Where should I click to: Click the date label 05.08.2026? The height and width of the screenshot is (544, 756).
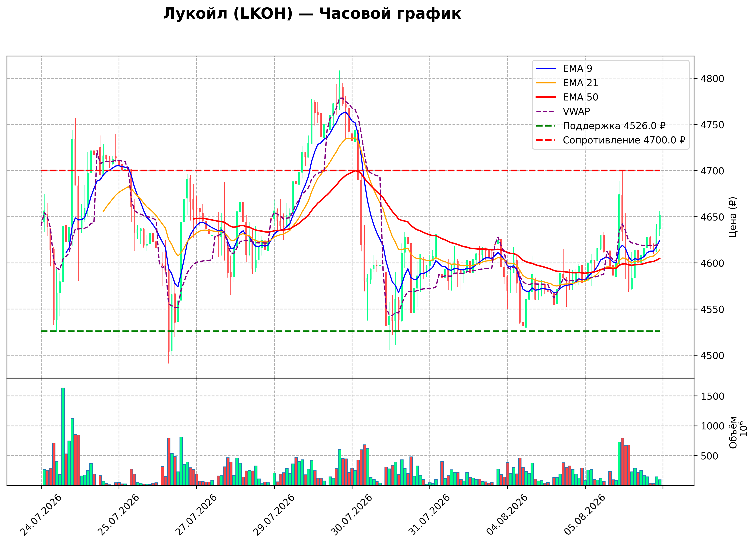coord(585,515)
